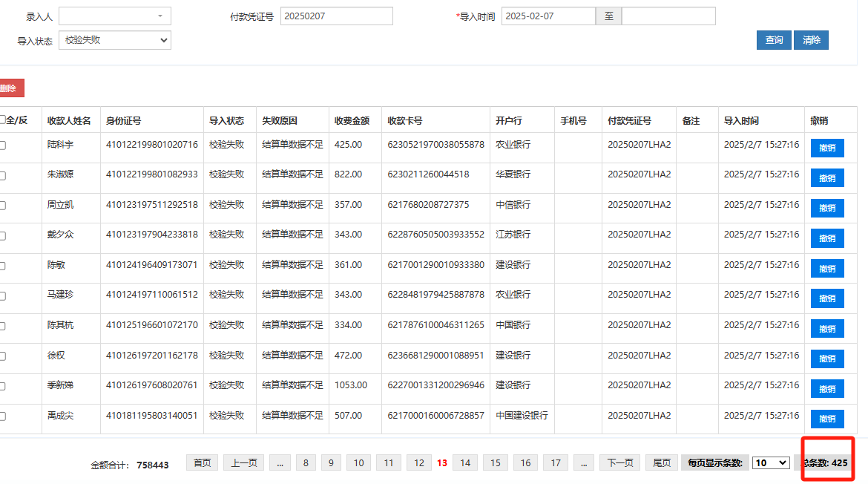Click the 首页 first page button
The width and height of the screenshot is (868, 484).
click(202, 462)
